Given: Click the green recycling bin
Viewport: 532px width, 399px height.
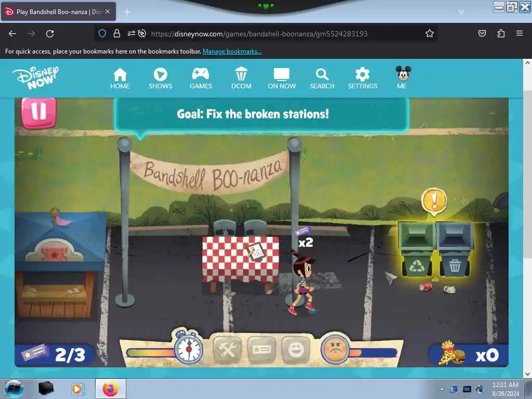Looking at the screenshot, I should coord(417,249).
